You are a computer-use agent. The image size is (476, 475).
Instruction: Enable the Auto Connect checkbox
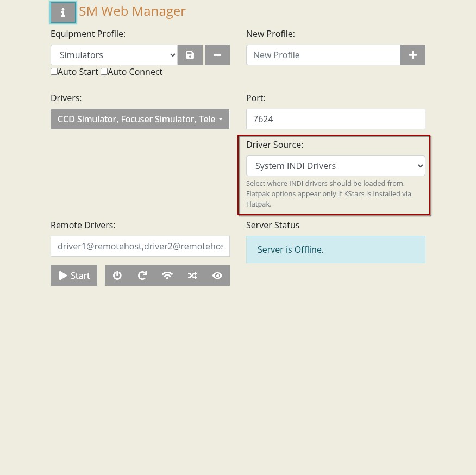click(x=104, y=71)
